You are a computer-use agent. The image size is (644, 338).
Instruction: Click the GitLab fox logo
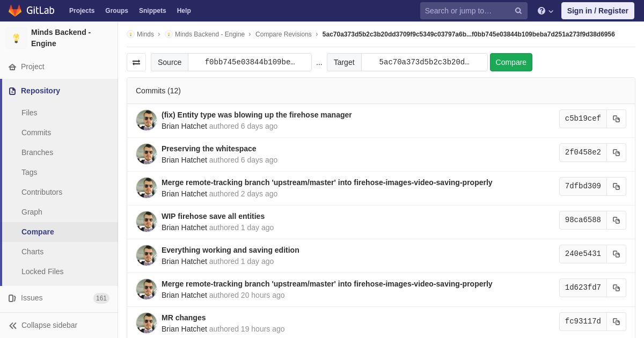point(15,11)
